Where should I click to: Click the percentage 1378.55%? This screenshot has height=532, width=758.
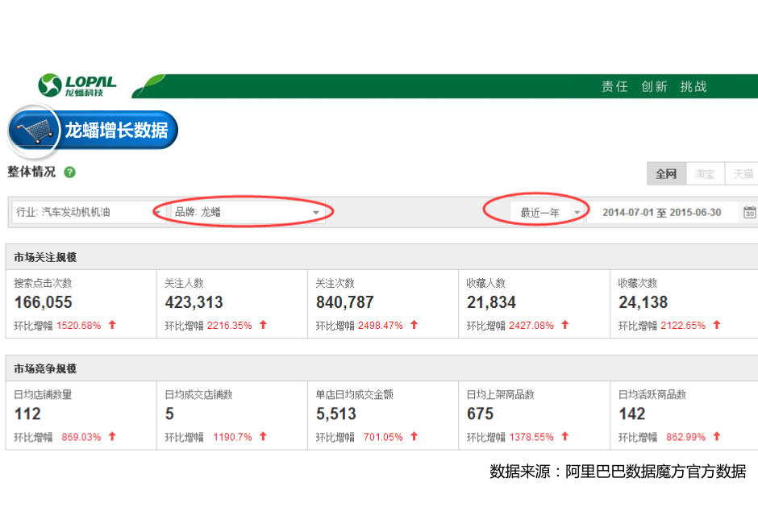pyautogui.click(x=531, y=438)
